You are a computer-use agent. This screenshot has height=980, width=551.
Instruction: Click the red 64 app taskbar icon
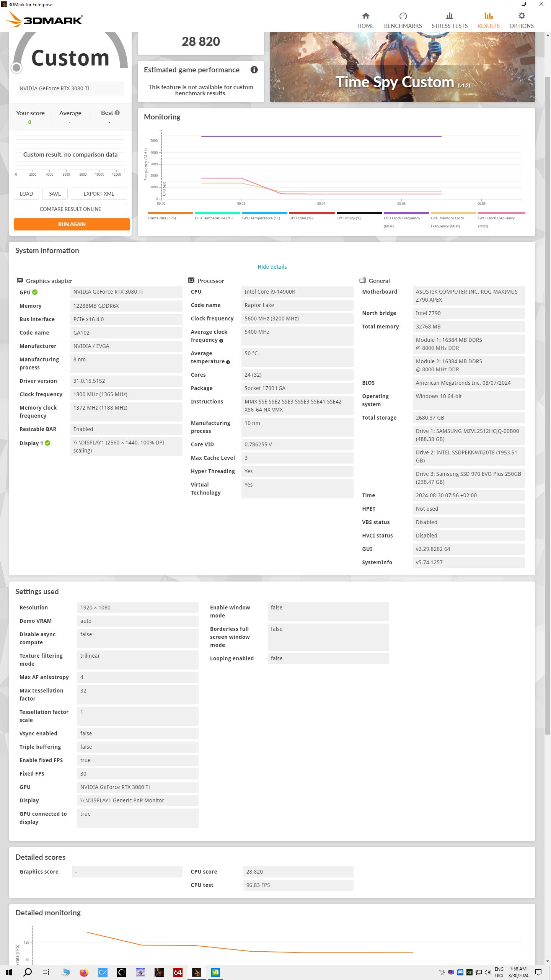click(178, 972)
